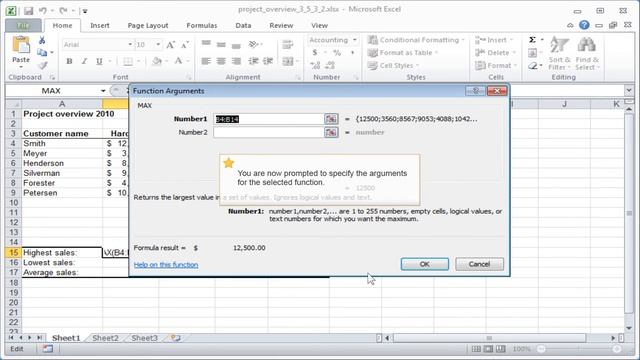Click the Increase Indent icon
Viewport: 640px width, 360px height.
click(x=268, y=61)
